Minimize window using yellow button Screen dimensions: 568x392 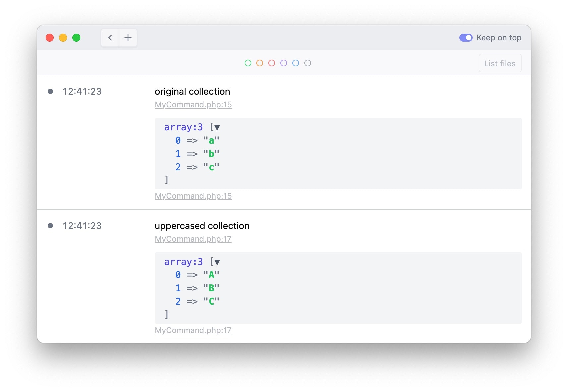(x=63, y=38)
